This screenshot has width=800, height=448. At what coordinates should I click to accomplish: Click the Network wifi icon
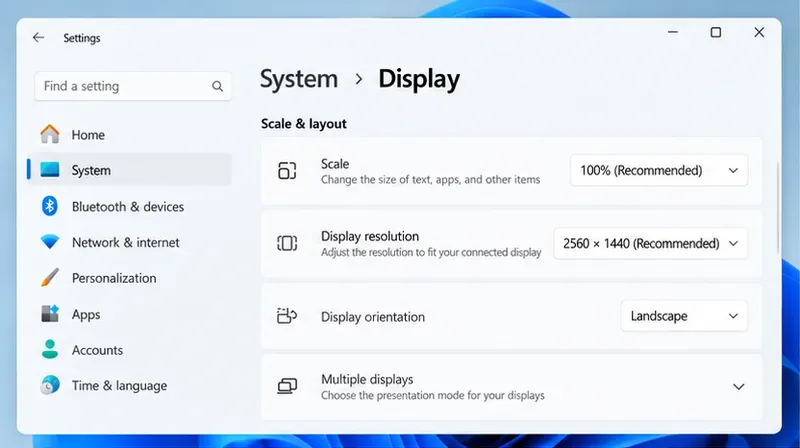tap(50, 241)
